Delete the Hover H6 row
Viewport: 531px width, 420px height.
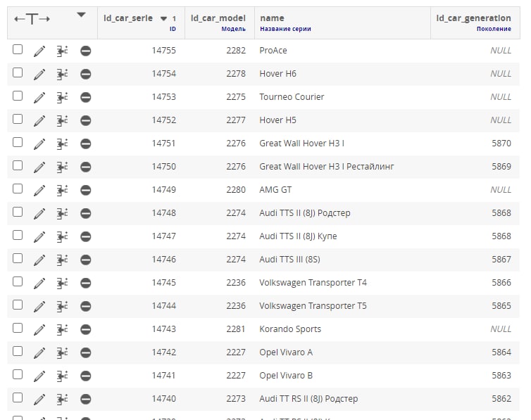(x=86, y=75)
